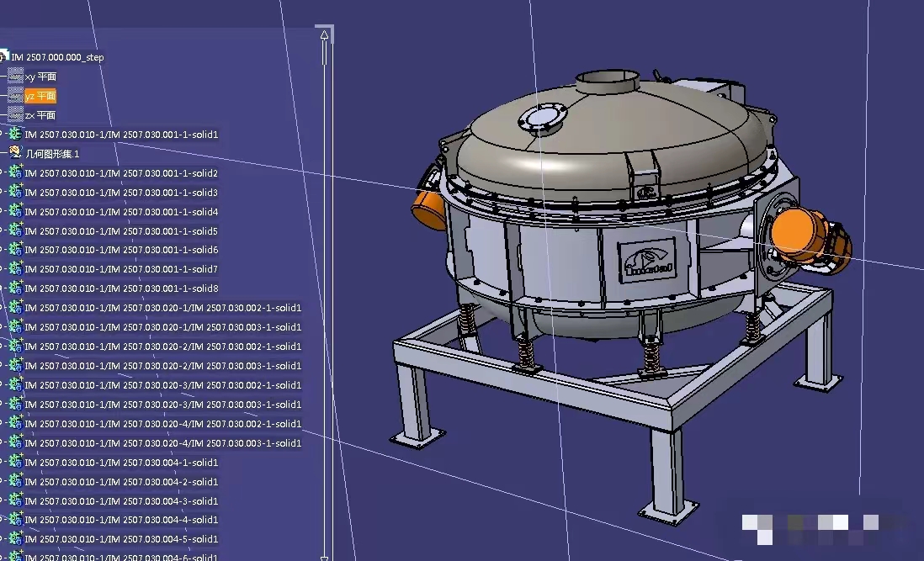This screenshot has height=561, width=924.
Task: Click the body icon of 001-1-solid2
Action: coord(15,172)
